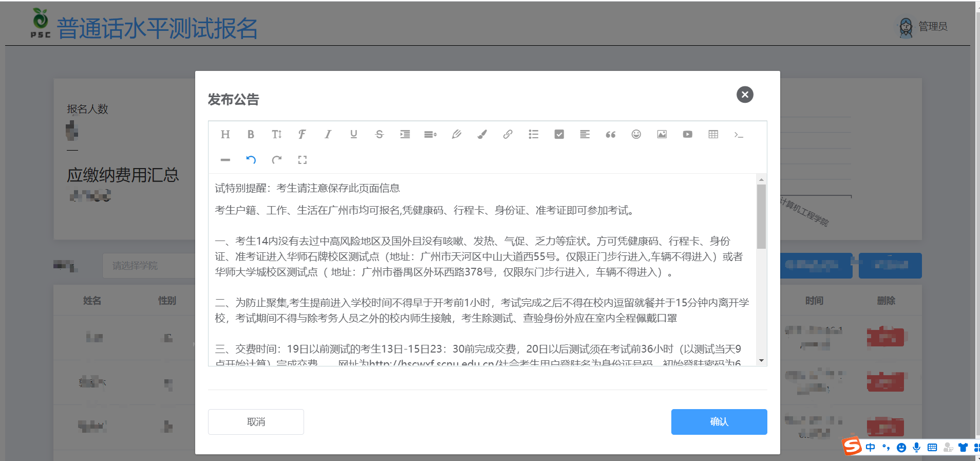This screenshot has height=461, width=980.
Task: Toggle underline formatting
Action: tap(353, 134)
